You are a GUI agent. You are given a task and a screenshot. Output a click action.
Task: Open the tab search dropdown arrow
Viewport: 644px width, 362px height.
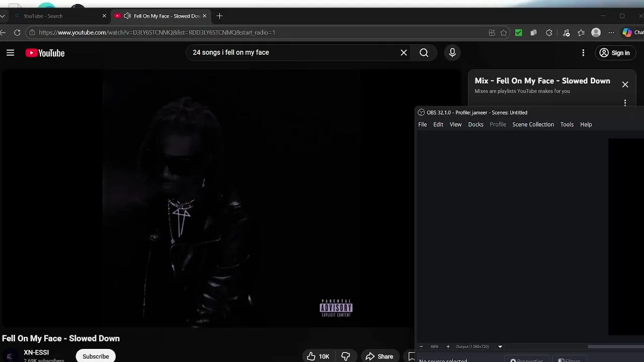(3, 16)
